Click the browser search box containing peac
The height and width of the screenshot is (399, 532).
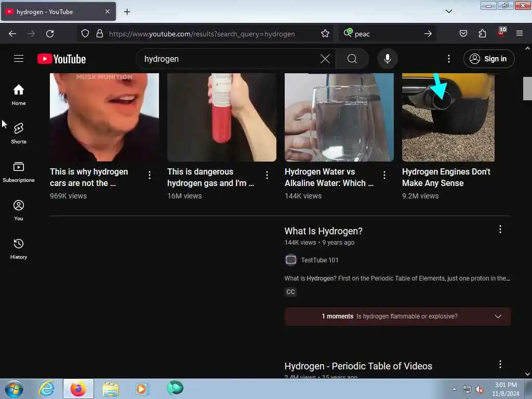[x=387, y=34]
